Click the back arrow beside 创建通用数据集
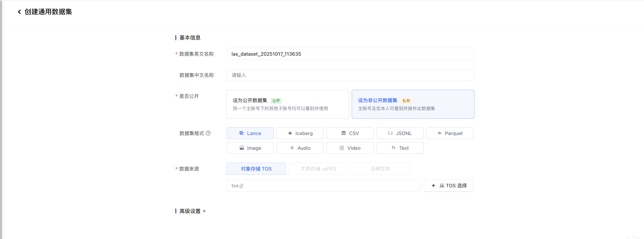 pyautogui.click(x=19, y=12)
